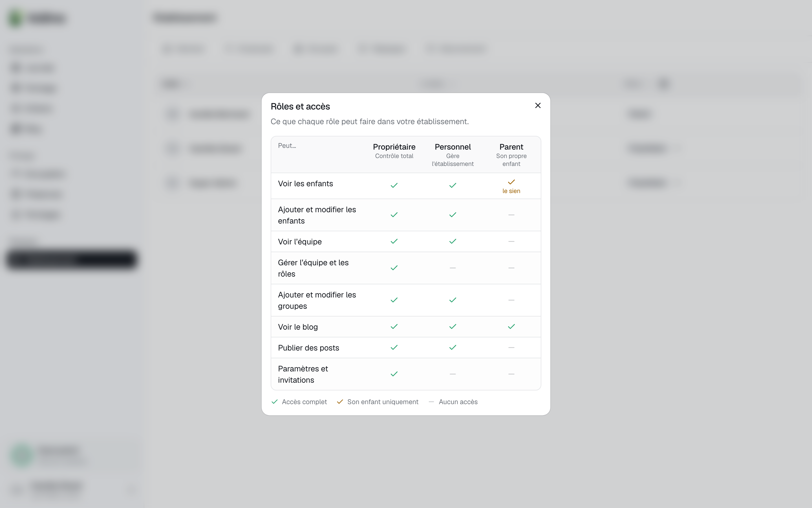Click Personnel checkmark for Voir l'équipe
812x508 pixels.
[x=453, y=241]
